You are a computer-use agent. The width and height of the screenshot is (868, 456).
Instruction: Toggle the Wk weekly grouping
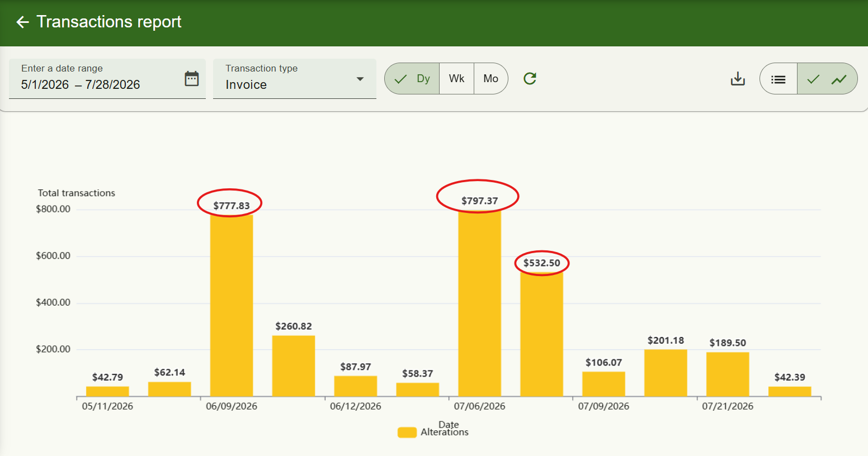point(456,79)
